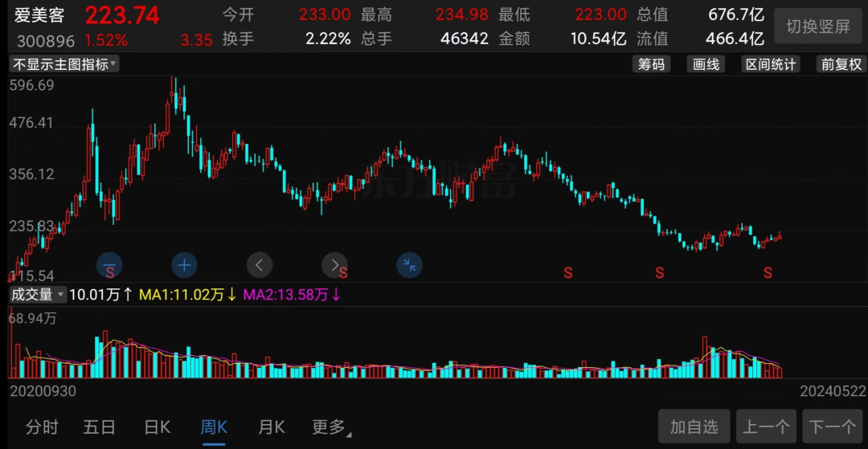Click the 切换竖屏 button
Screen dimensions: 868x449
point(818,26)
